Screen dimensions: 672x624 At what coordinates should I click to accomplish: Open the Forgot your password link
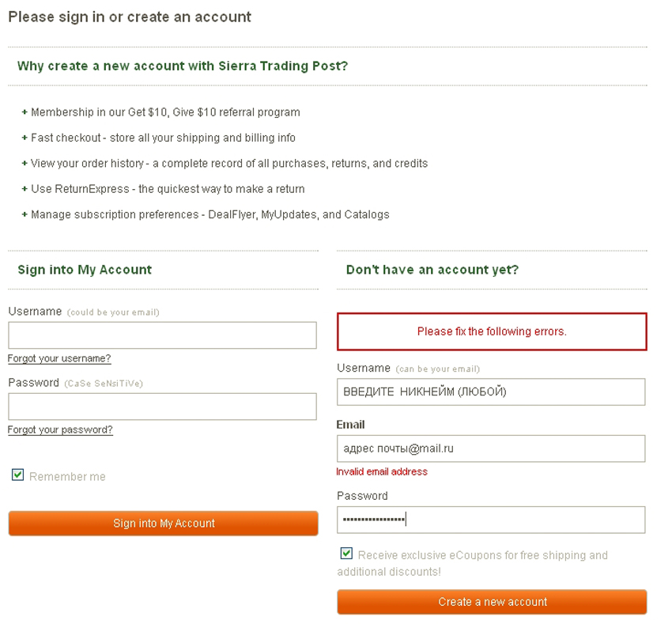[x=60, y=430]
